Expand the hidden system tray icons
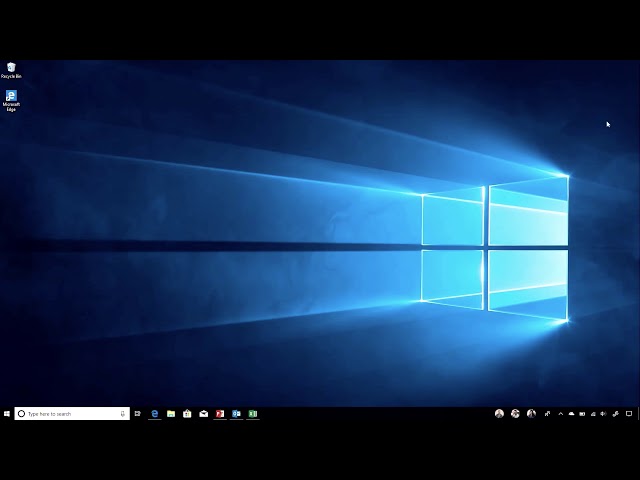The image size is (640, 480). click(x=561, y=413)
